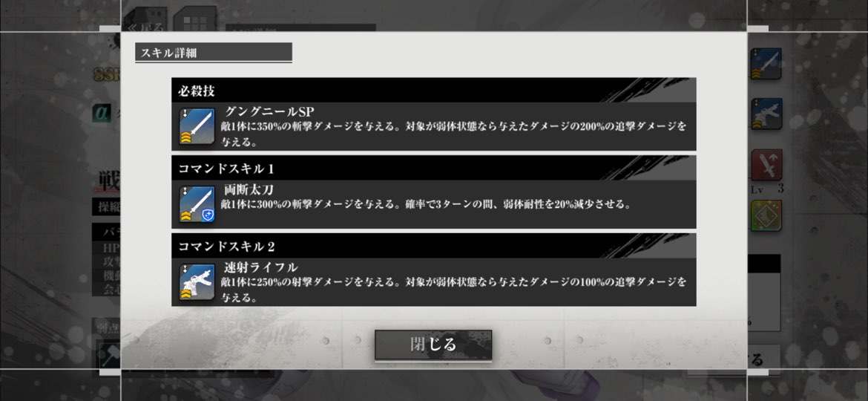
Task: Select the コマンドスキル 2 section header
Action: (434, 245)
